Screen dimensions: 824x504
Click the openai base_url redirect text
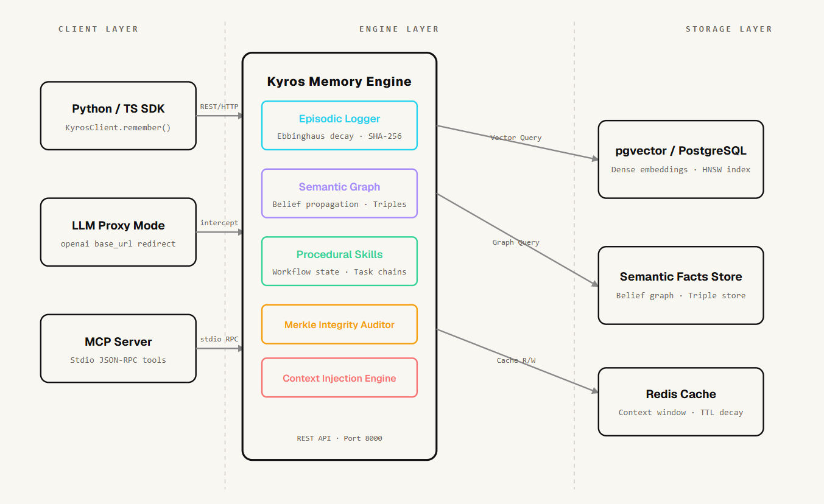(x=118, y=243)
